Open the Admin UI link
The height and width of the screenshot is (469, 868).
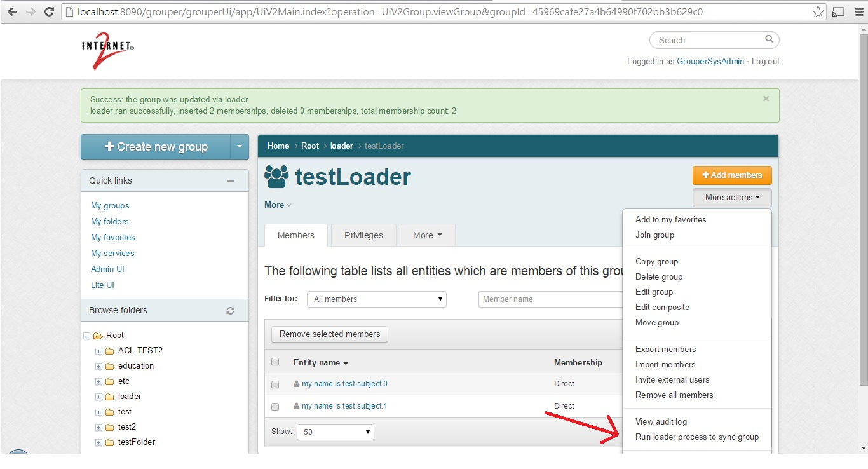click(107, 269)
